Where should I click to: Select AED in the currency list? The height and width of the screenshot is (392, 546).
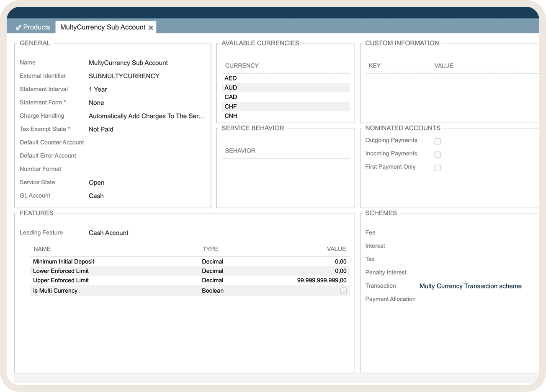231,78
